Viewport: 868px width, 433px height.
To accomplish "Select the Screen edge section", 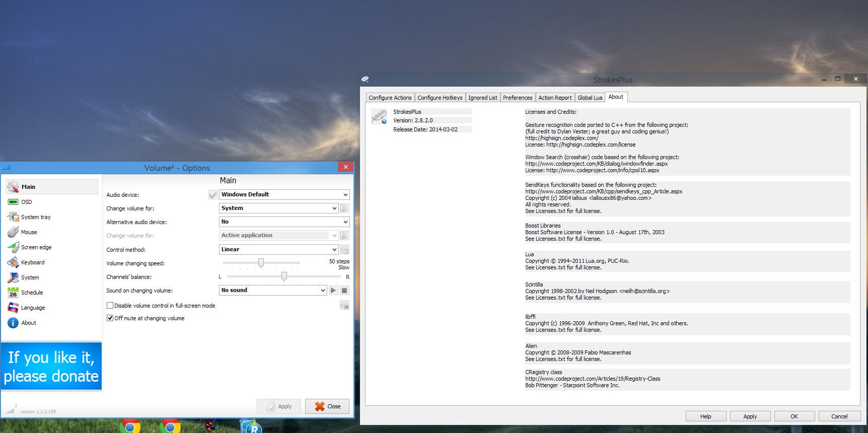I will point(52,247).
